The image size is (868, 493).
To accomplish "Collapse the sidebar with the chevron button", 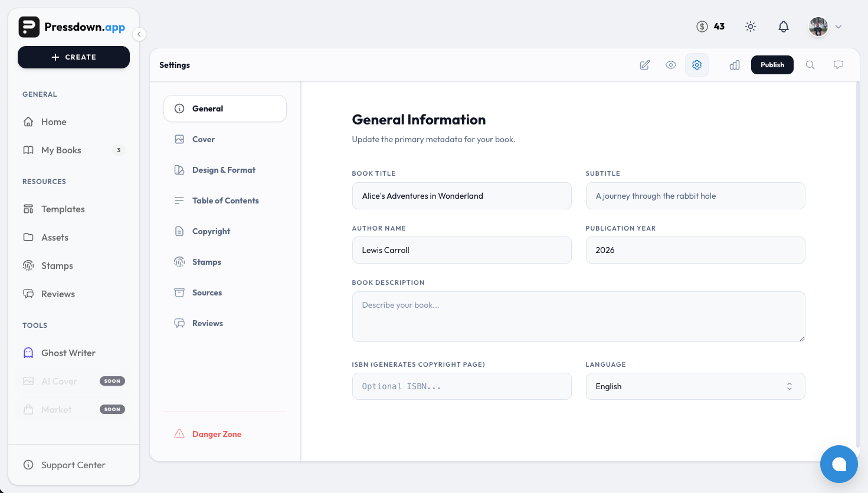I will [x=139, y=34].
